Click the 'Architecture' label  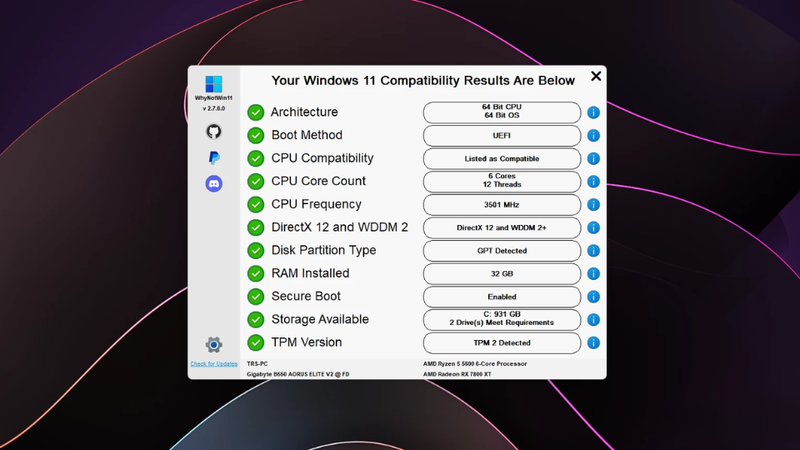tap(304, 112)
